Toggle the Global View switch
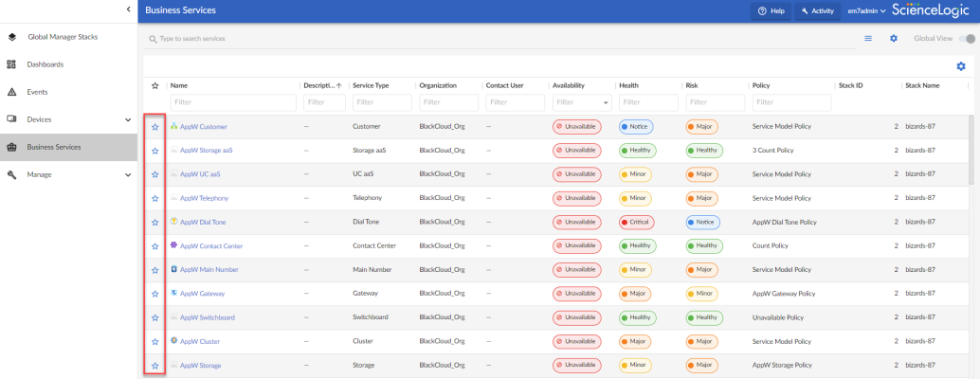This screenshot has height=379, width=980. tap(967, 39)
